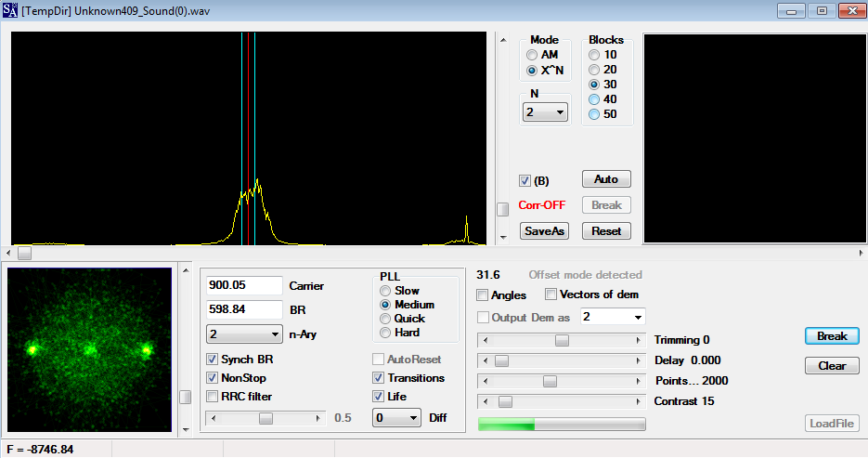868x458 pixels.
Task: Toggle the Angles checkbox
Action: [482, 295]
